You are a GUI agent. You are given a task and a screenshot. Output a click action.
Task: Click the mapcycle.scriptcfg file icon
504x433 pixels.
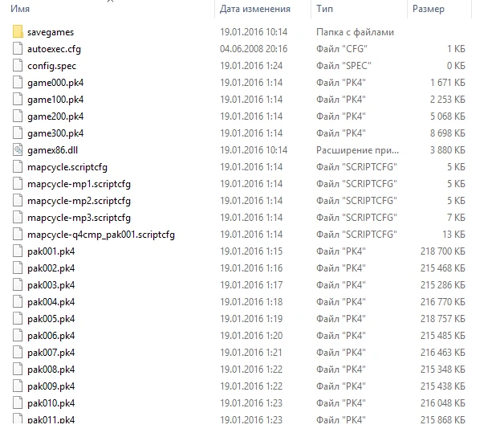click(x=18, y=166)
